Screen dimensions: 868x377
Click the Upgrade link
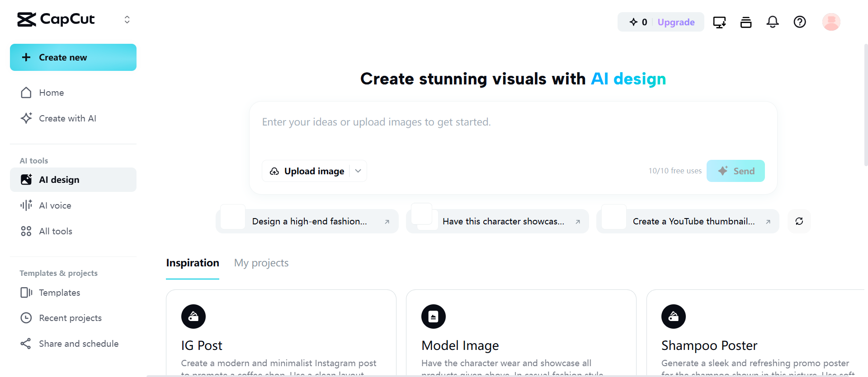[676, 22]
